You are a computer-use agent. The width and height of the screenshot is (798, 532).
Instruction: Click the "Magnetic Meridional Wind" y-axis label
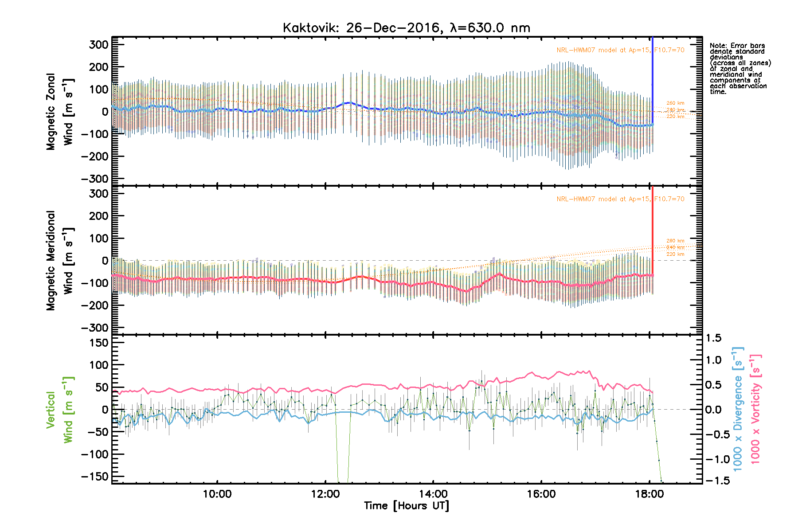[x=59, y=260]
